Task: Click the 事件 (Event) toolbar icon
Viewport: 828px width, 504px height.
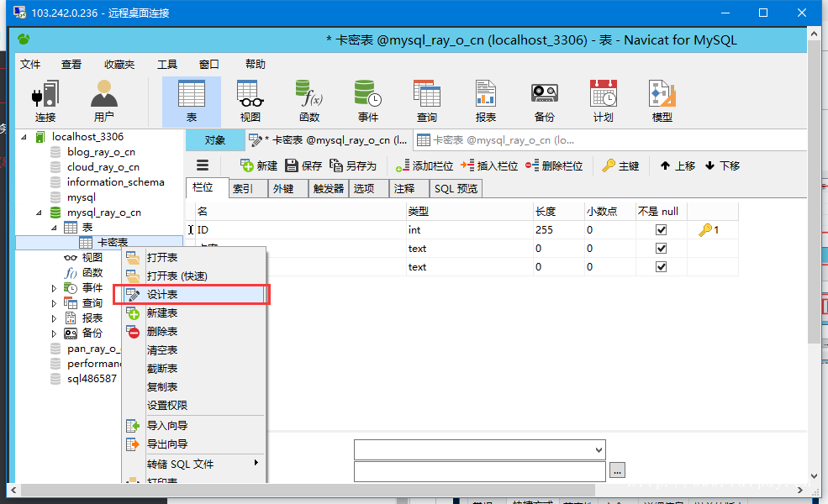Action: coord(367,101)
